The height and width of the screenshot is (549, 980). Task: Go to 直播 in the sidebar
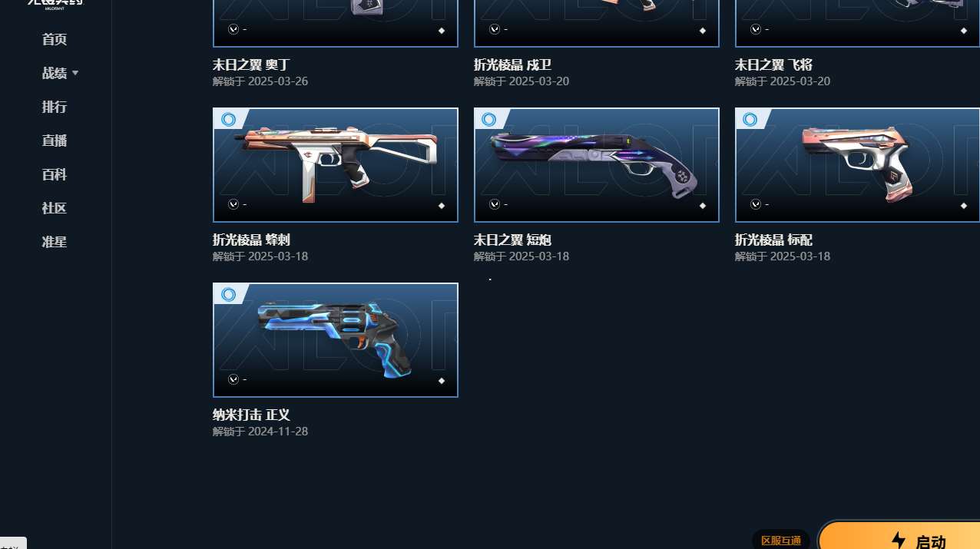[x=55, y=141]
